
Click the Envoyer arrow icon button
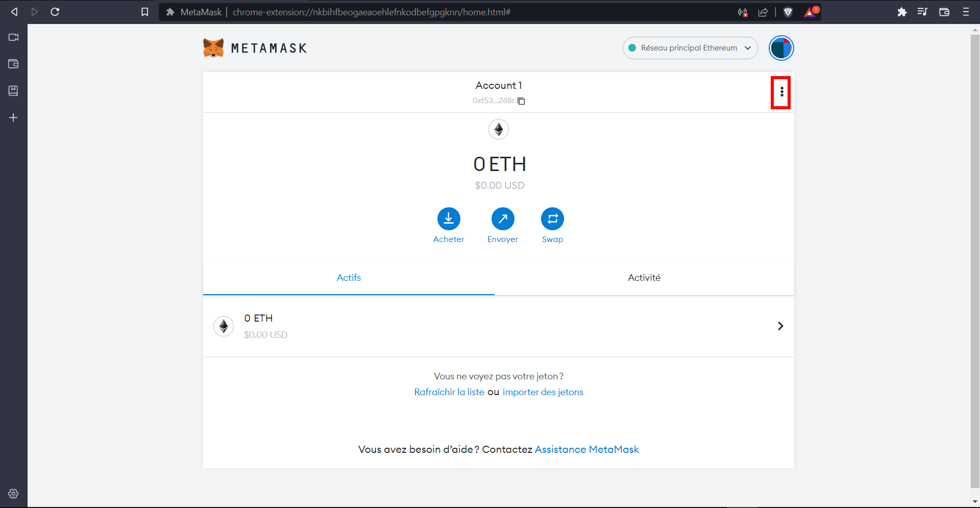pyautogui.click(x=503, y=219)
